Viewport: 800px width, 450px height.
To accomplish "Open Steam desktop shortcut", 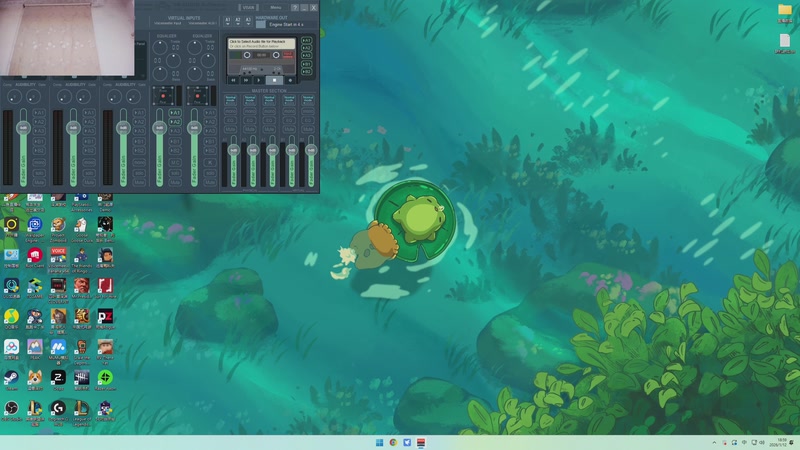I will [x=11, y=380].
